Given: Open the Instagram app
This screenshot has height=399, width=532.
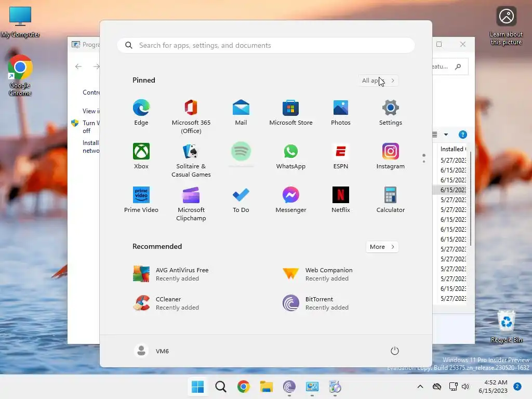Looking at the screenshot, I should (391, 156).
